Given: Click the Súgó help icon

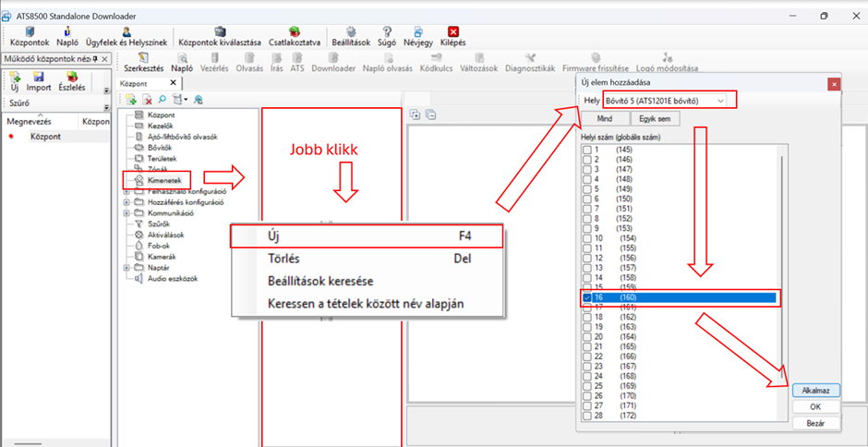Looking at the screenshot, I should [388, 31].
